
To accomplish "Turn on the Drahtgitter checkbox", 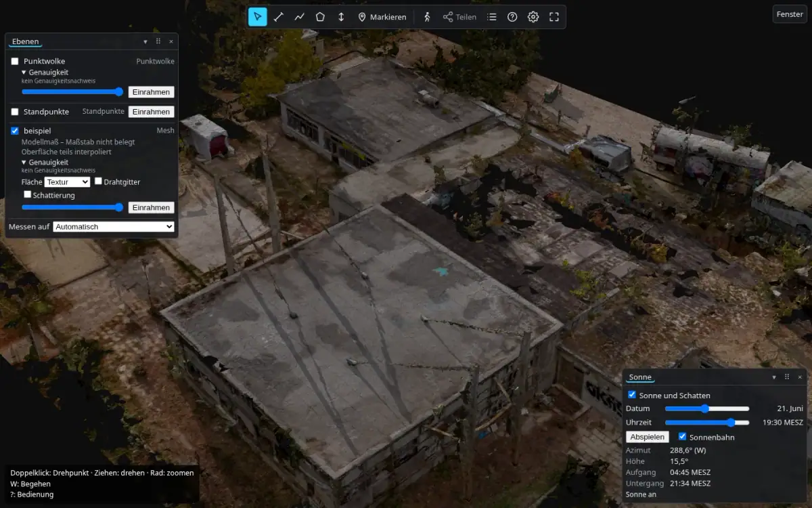I will [x=98, y=182].
